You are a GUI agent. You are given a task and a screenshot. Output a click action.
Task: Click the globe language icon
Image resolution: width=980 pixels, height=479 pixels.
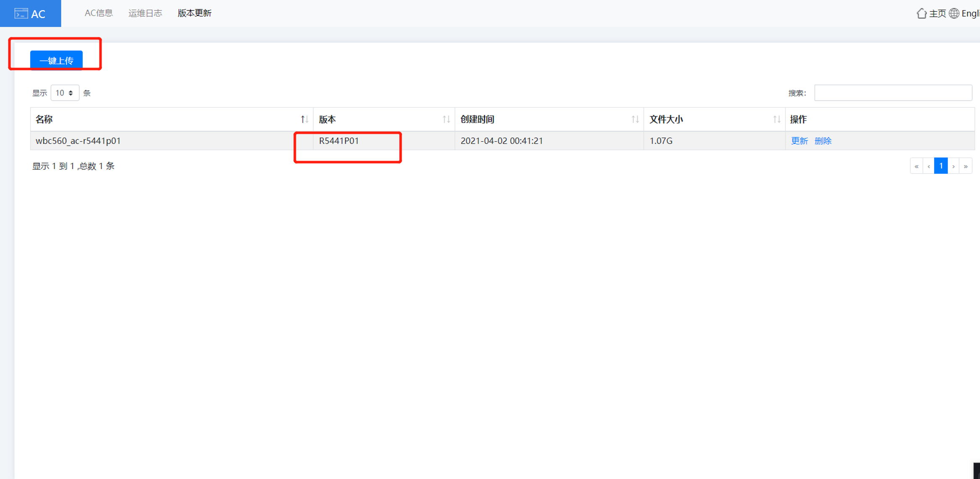[x=954, y=13]
